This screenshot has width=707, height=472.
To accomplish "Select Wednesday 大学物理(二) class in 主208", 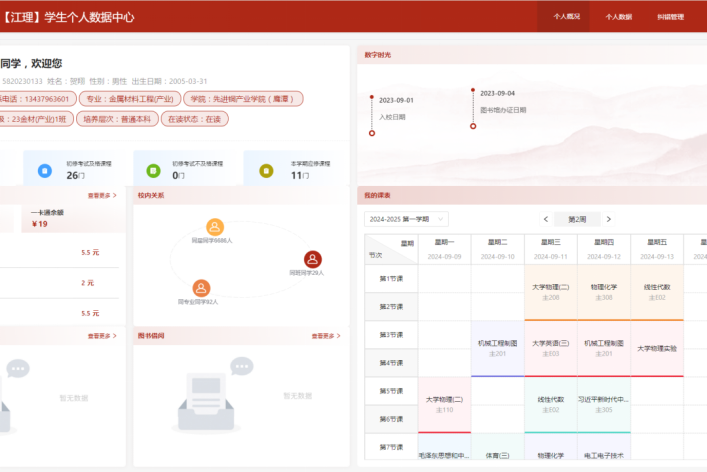I will click(x=549, y=292).
